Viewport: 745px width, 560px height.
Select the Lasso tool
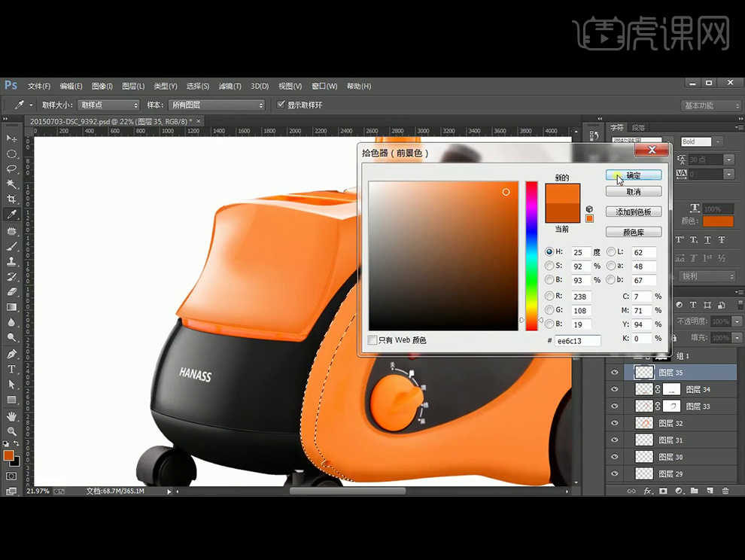click(x=11, y=169)
